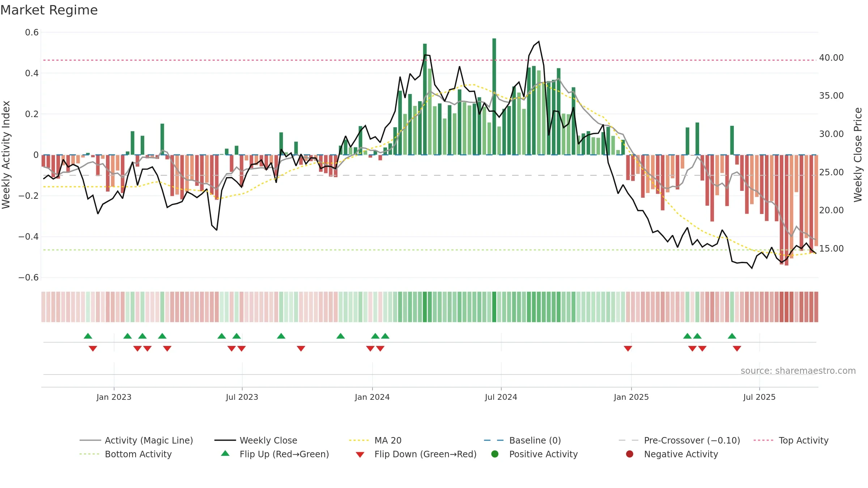Click the −0.4 activity axis label
868x488 pixels.
[29, 237]
